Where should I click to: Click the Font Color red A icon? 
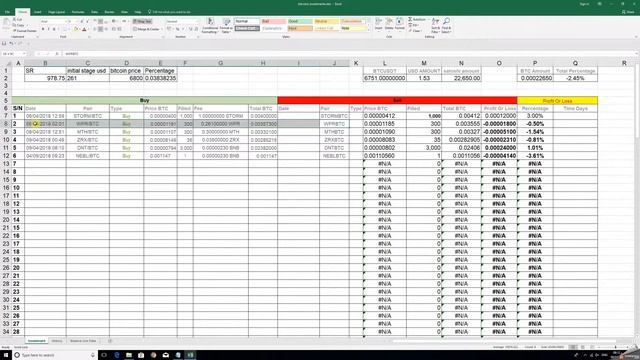pyautogui.click(x=84, y=29)
